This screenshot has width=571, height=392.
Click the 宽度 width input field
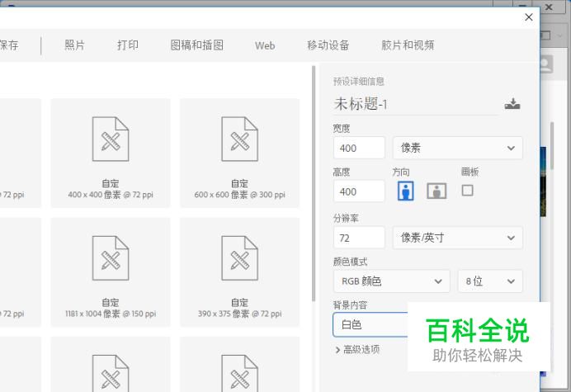coord(359,148)
